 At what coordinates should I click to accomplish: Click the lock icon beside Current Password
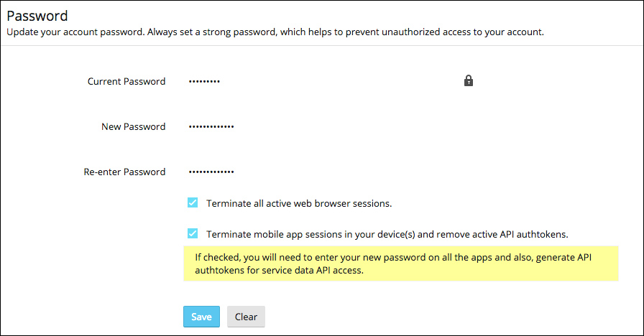(x=468, y=81)
